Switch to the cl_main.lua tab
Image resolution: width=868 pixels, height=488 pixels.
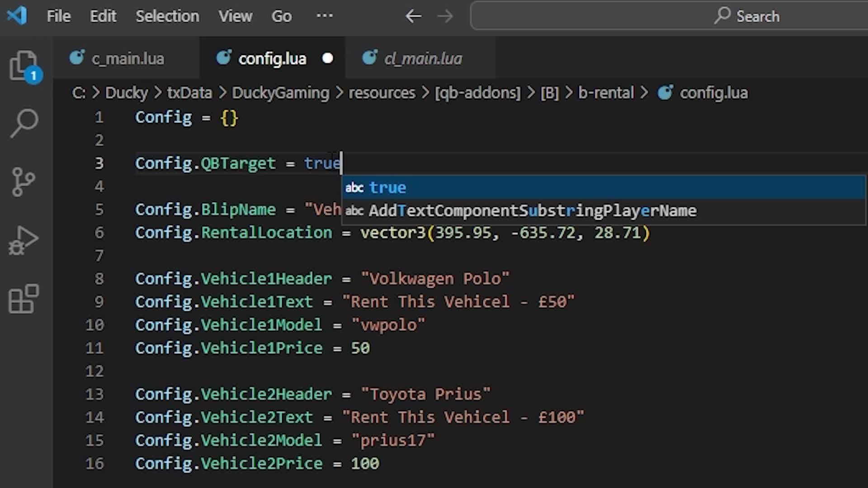tap(423, 59)
